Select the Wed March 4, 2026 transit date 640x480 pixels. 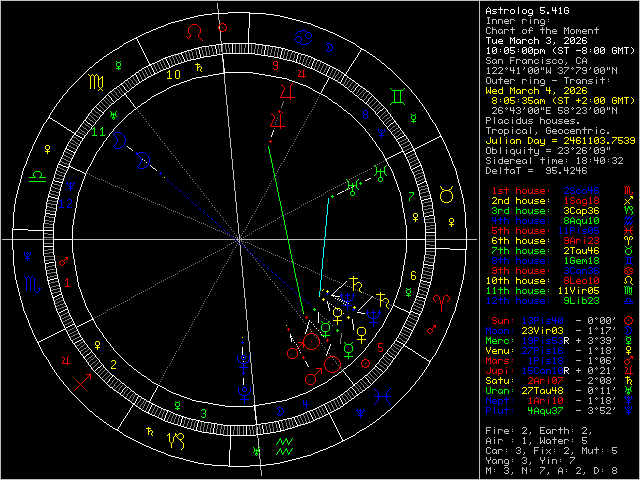tap(535, 89)
